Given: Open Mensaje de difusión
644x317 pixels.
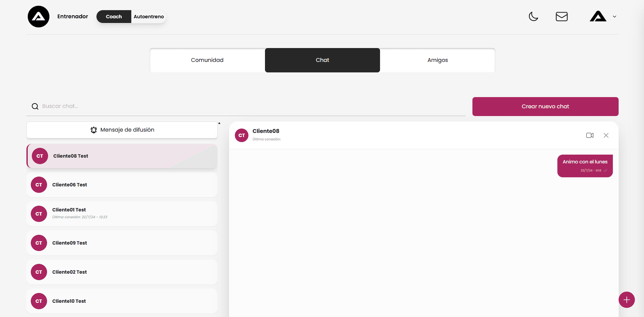Looking at the screenshot, I should click(122, 130).
